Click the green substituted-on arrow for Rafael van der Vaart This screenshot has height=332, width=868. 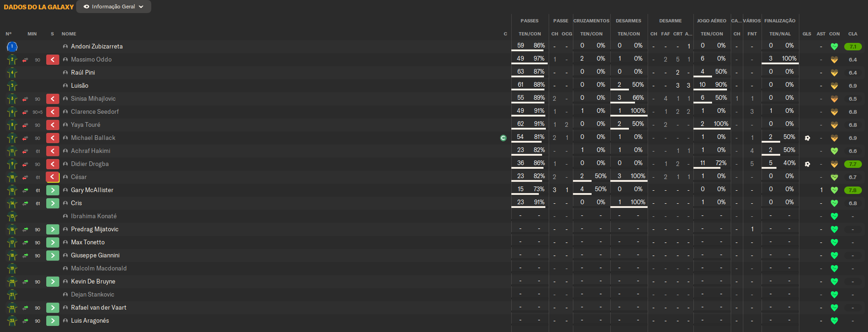(x=53, y=308)
